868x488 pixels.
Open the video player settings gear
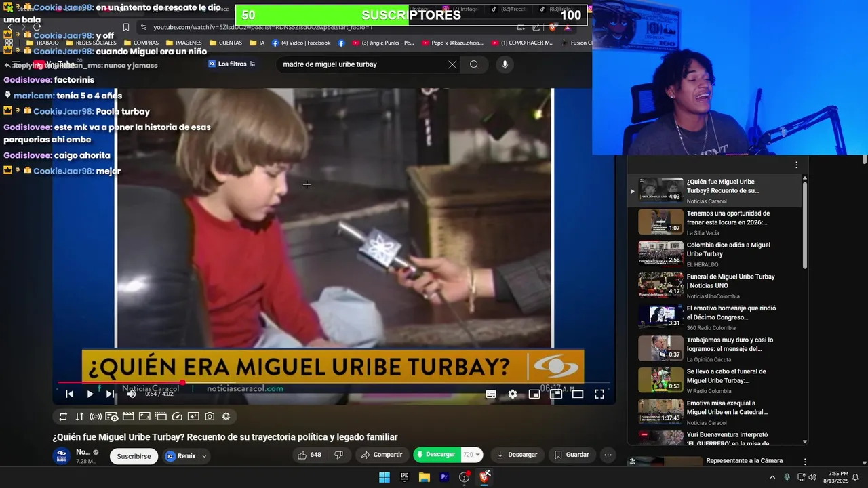tap(513, 394)
